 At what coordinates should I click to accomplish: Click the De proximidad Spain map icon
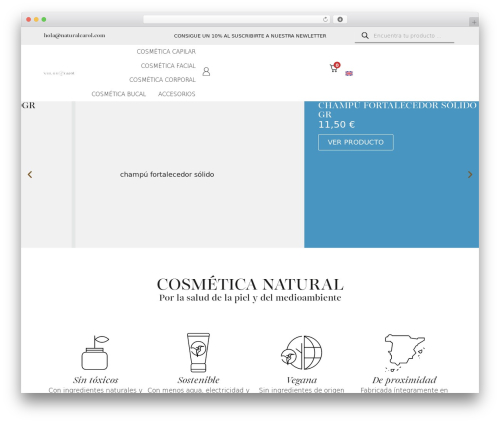coord(404,353)
